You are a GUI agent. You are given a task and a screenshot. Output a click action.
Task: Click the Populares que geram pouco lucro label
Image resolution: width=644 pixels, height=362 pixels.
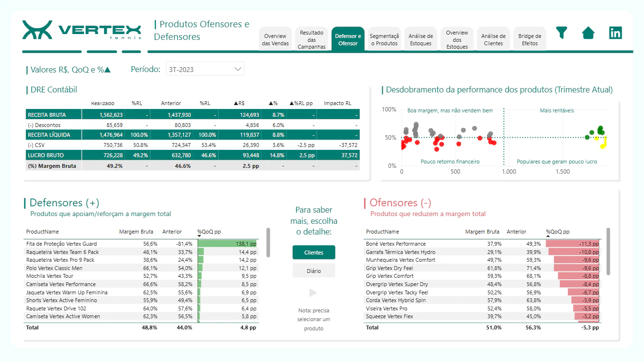[557, 162]
